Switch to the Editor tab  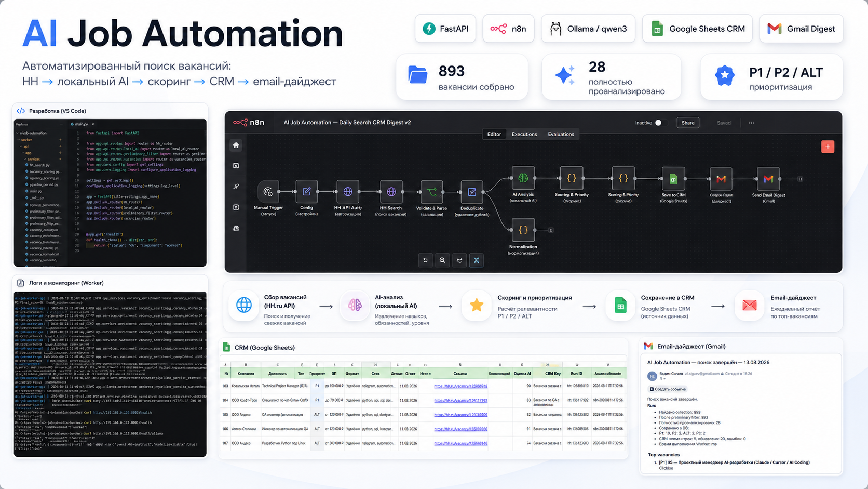click(x=494, y=134)
